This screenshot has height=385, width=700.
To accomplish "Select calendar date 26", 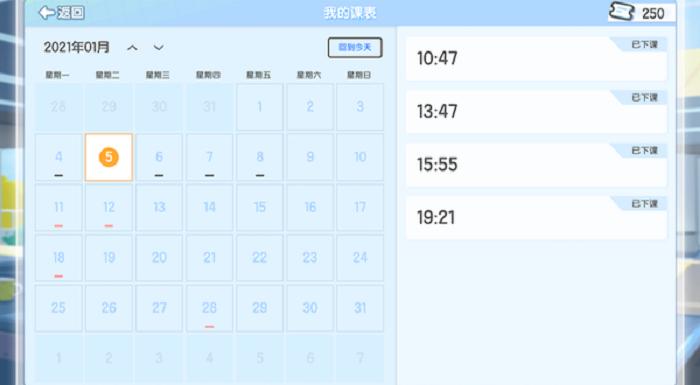I will click(109, 308).
